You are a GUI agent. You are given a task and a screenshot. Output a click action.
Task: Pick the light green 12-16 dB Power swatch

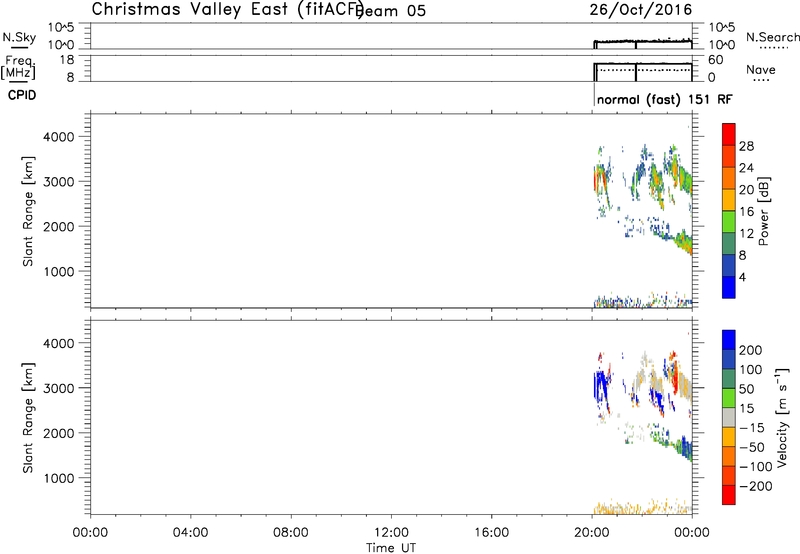(729, 222)
